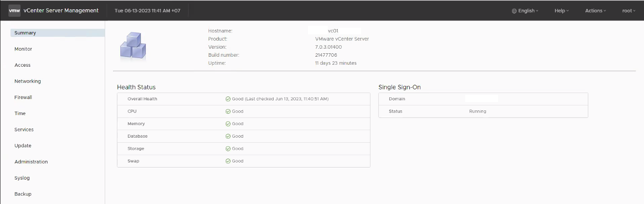Screen dimensions: 644x204
Task: Click the Product value VMware vCenter Server
Action: pos(342,39)
